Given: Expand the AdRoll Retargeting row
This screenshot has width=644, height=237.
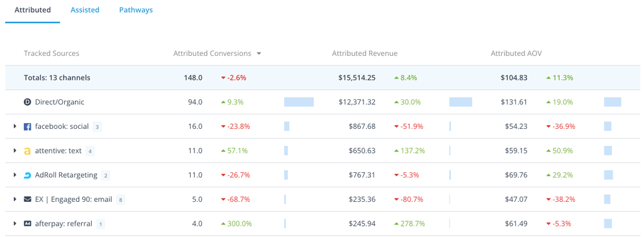Looking at the screenshot, I should tap(15, 175).
